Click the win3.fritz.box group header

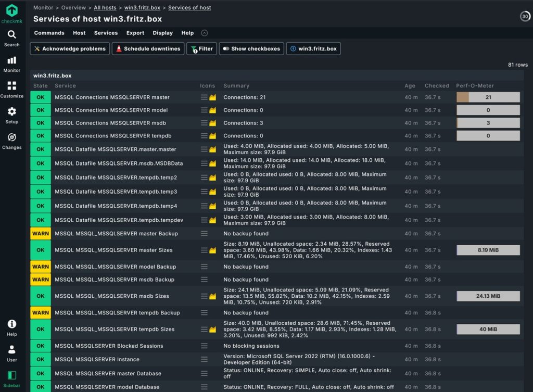53,75
